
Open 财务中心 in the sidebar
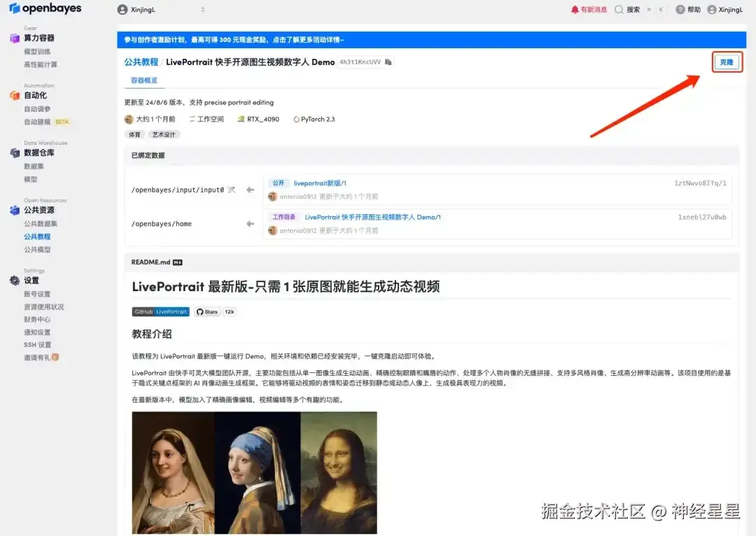point(37,320)
